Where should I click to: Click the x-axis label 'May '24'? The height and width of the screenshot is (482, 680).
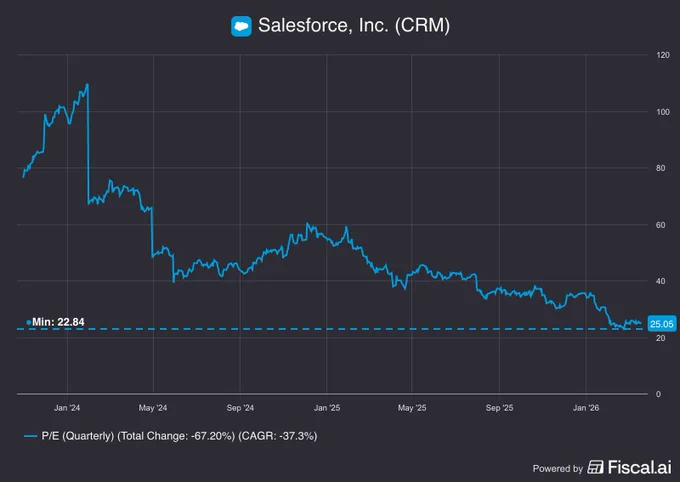pos(153,408)
